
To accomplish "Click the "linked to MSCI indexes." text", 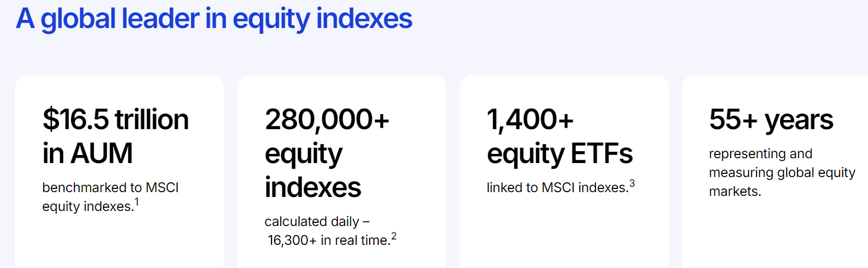I will pyautogui.click(x=557, y=187).
